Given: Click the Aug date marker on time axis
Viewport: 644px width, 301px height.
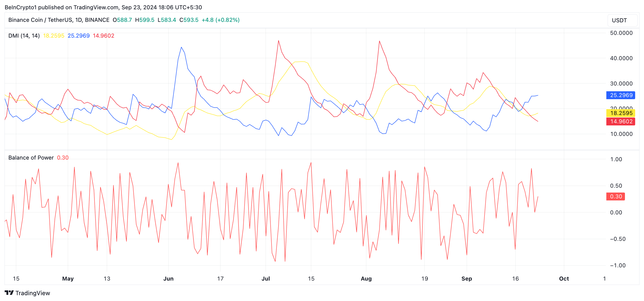Looking at the screenshot, I should click(366, 278).
